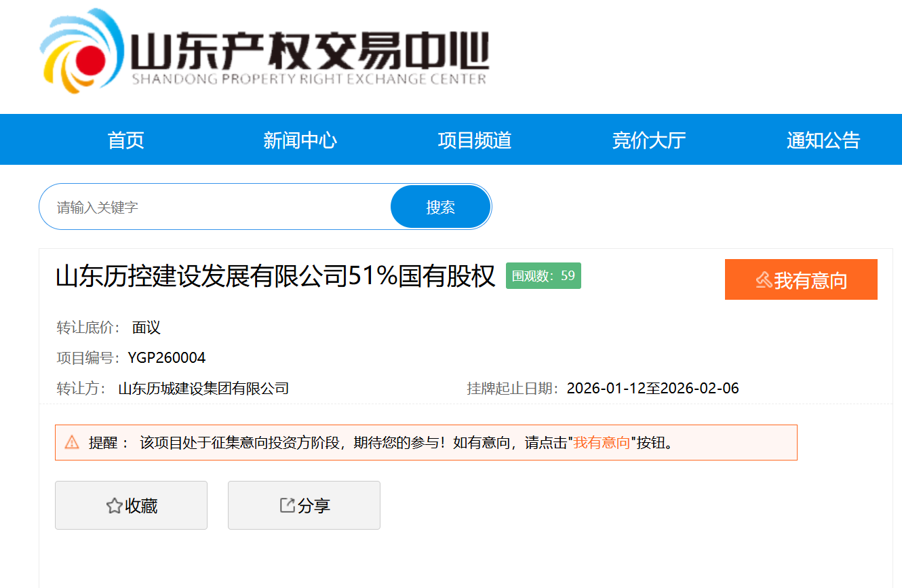Image resolution: width=902 pixels, height=588 pixels.
Task: Click the listing date range 2026-01-12至2026-02-06
Action: [652, 389]
